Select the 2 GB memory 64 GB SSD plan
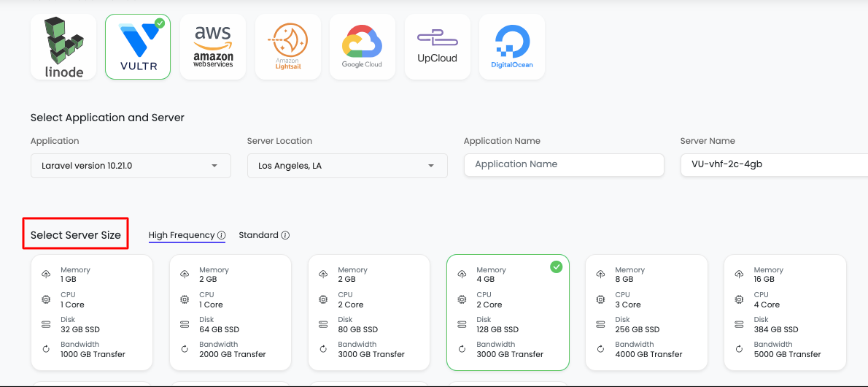Image resolution: width=868 pixels, height=387 pixels. click(230, 313)
